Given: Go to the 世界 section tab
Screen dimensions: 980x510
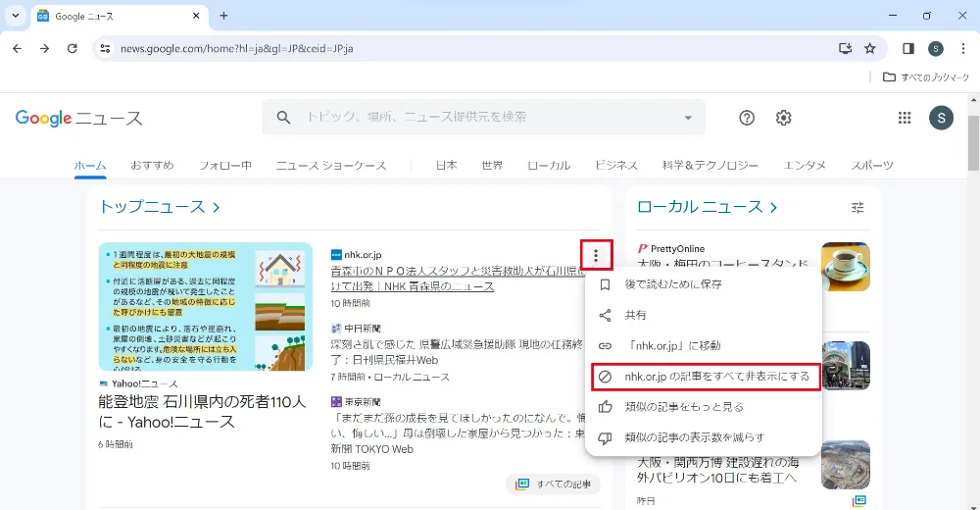Looking at the screenshot, I should click(x=492, y=165).
